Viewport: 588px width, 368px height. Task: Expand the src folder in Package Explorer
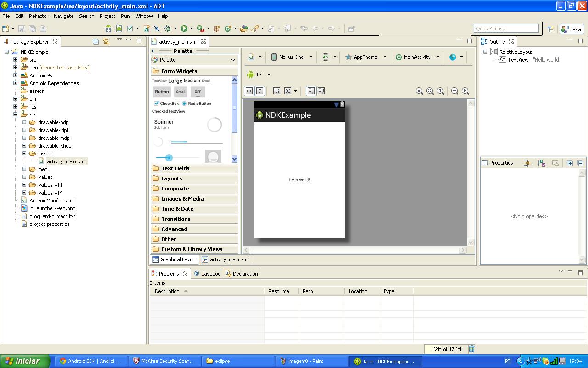coord(15,60)
